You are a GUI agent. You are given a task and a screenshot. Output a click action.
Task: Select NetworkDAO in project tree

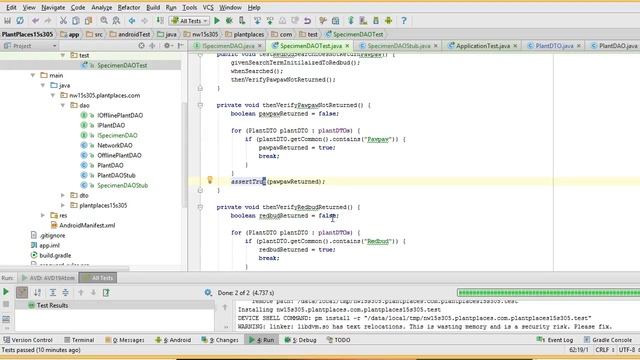click(114, 145)
